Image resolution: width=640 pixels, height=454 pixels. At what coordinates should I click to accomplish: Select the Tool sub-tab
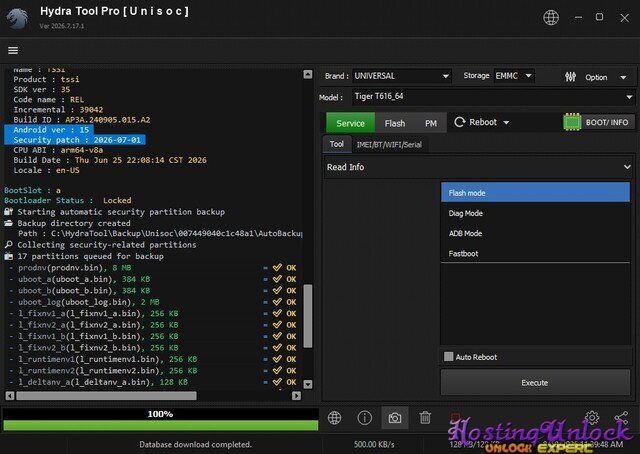[x=337, y=144]
